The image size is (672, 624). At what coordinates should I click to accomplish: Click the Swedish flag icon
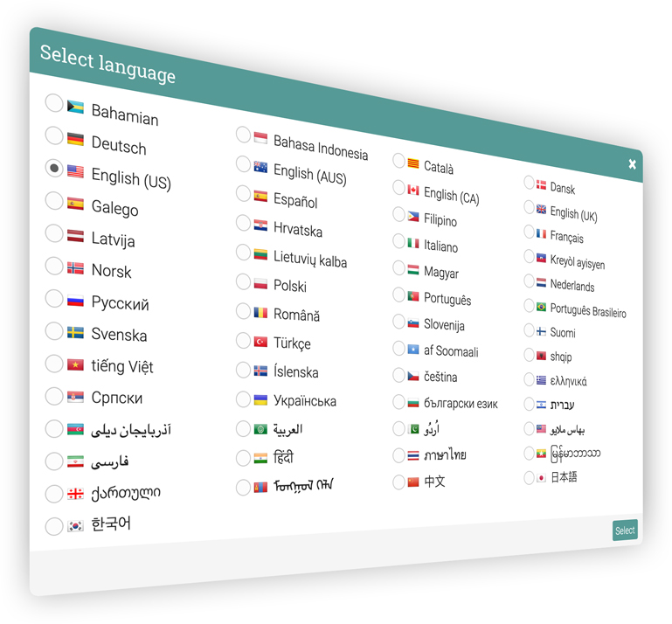pyautogui.click(x=75, y=333)
